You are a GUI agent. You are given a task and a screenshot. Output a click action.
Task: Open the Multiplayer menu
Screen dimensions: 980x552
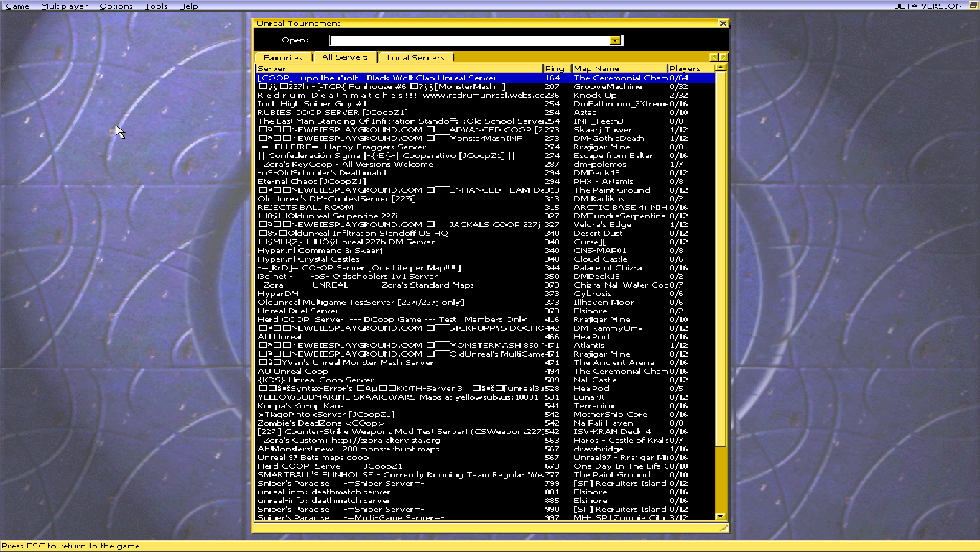pos(64,6)
